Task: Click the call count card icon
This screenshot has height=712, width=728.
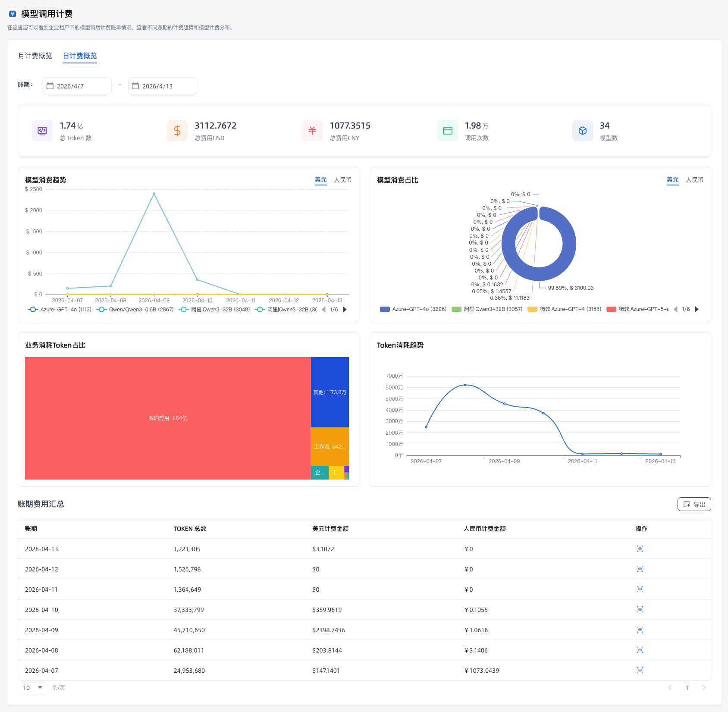Action: click(447, 131)
